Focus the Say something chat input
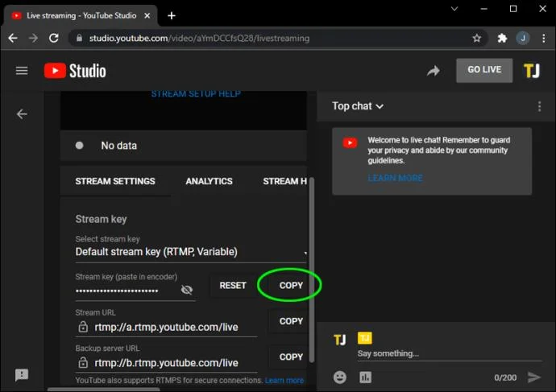Image resolution: width=556 pixels, height=392 pixels. click(450, 353)
